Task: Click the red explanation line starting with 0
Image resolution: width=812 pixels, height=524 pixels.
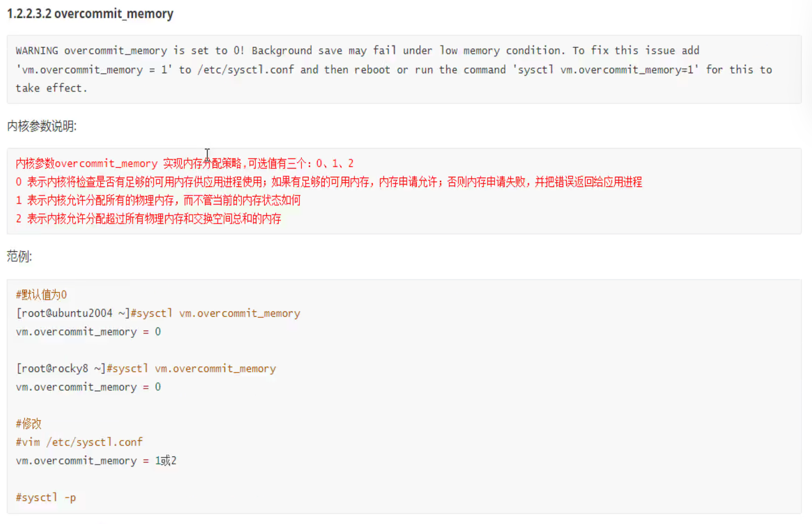Action: 329,182
